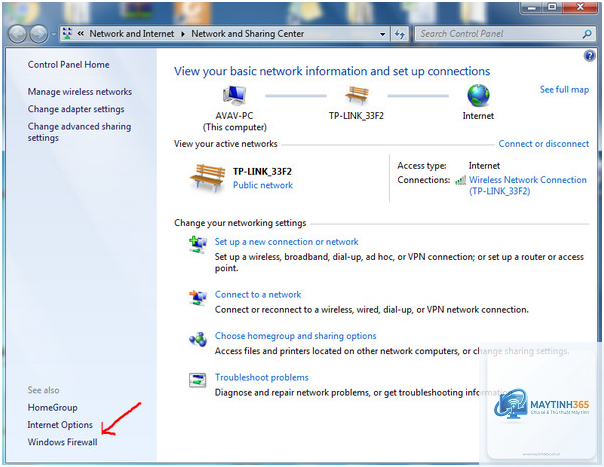This screenshot has height=467, width=604.
Task: Click the Set up new connection icon
Action: click(198, 245)
